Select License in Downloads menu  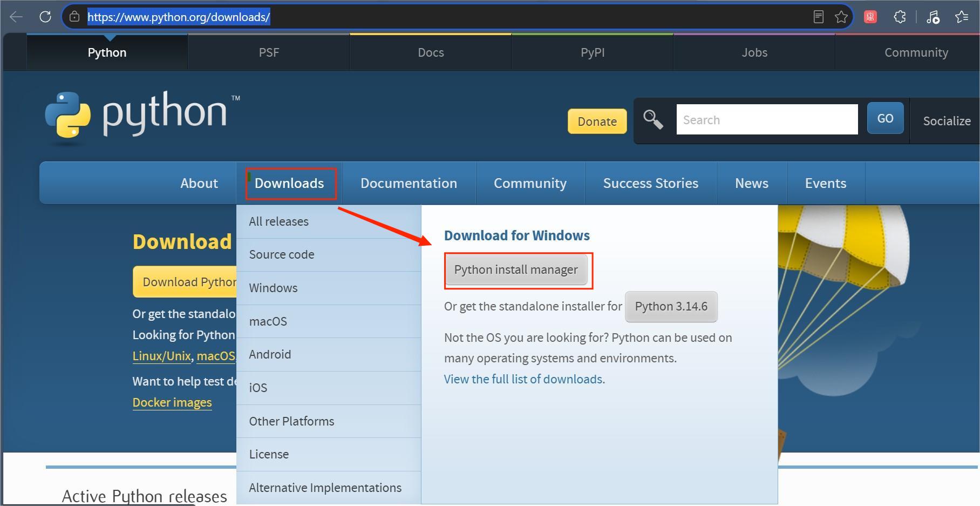click(x=329, y=454)
